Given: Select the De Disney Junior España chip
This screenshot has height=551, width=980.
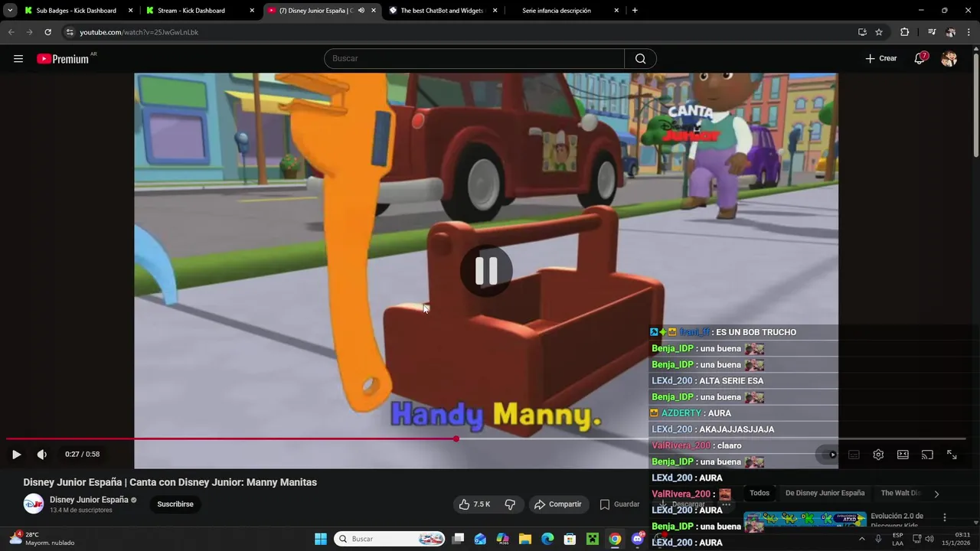Looking at the screenshot, I should pos(825,494).
